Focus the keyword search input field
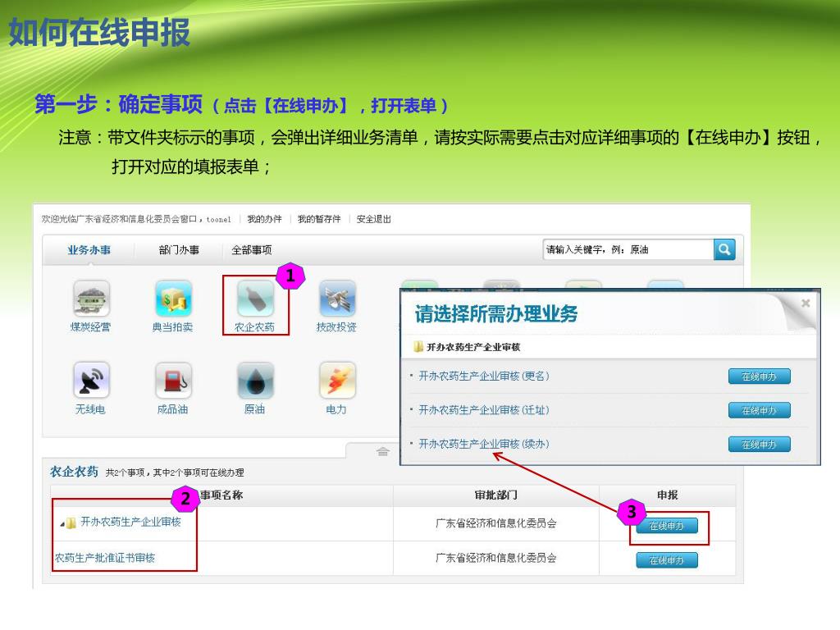 click(628, 249)
